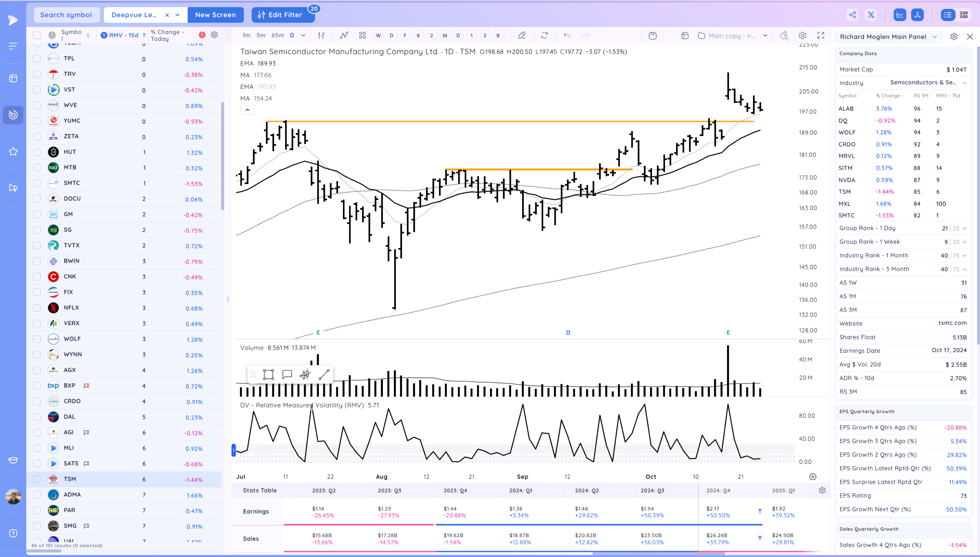The width and height of the screenshot is (980, 557).
Task: Toggle the select-all checkbox in header
Action: coord(37,35)
